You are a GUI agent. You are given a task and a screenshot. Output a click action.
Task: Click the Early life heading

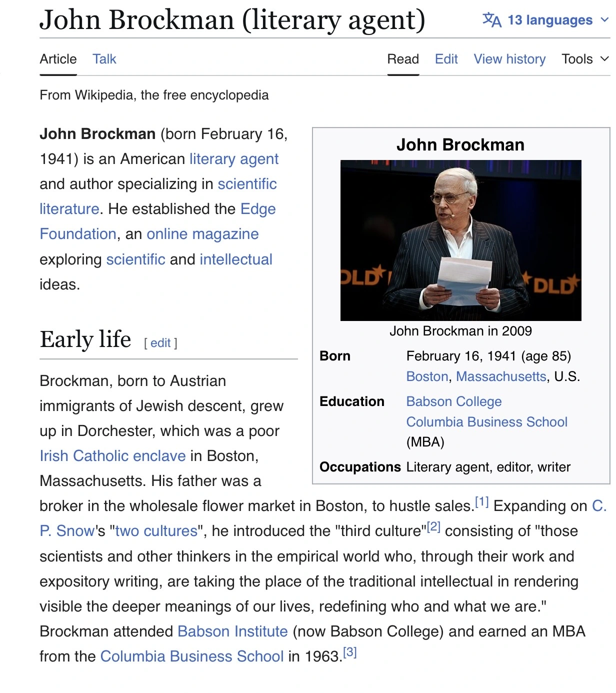tap(85, 339)
